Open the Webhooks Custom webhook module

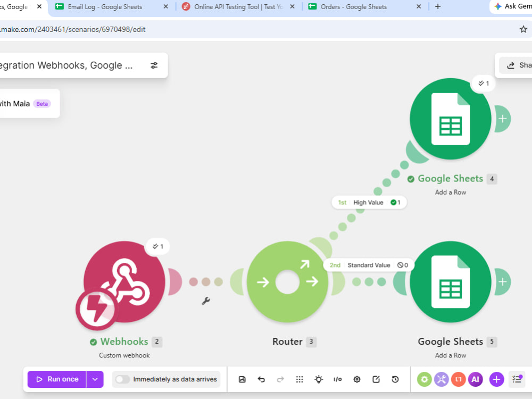124,281
